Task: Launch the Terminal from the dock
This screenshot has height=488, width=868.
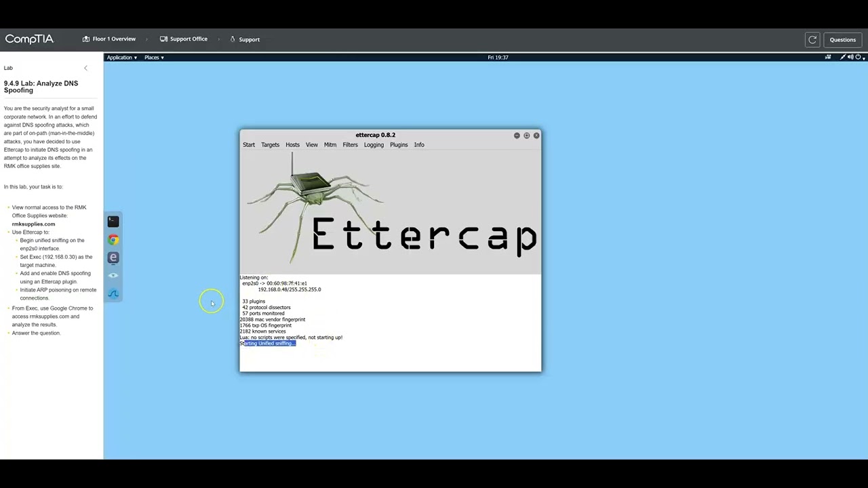Action: click(x=113, y=222)
